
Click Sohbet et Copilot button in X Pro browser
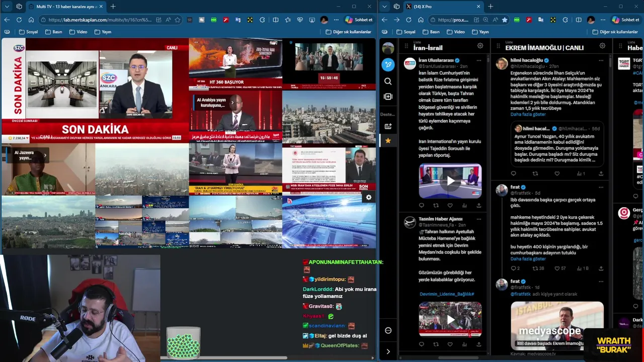coord(625,20)
